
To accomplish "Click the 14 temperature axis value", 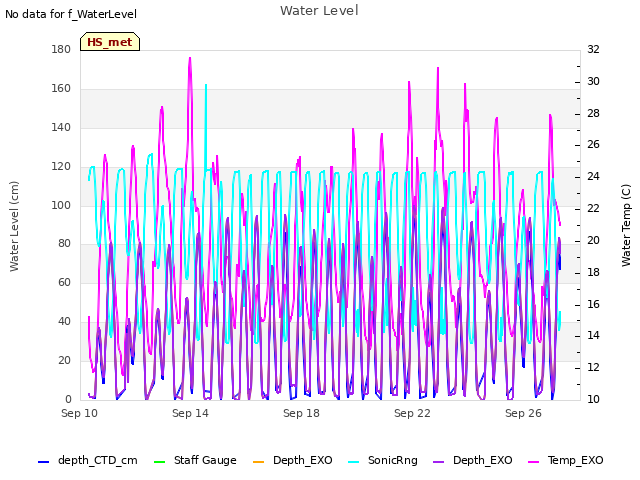I will point(593,336).
